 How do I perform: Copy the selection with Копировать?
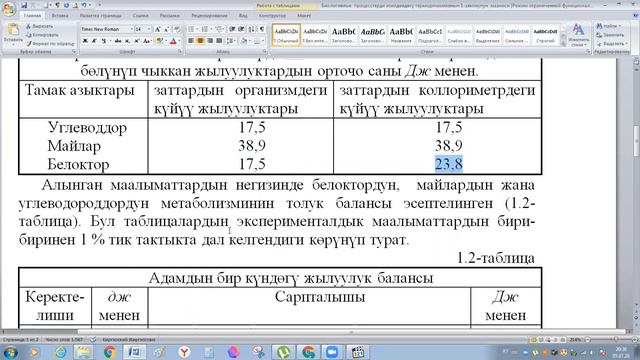[x=42, y=35]
